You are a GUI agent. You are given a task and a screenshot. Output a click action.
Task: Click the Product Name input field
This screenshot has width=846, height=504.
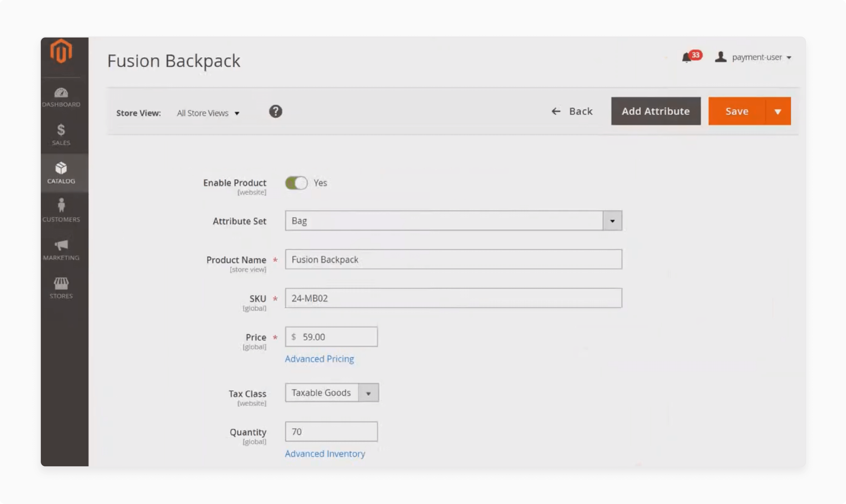(453, 259)
